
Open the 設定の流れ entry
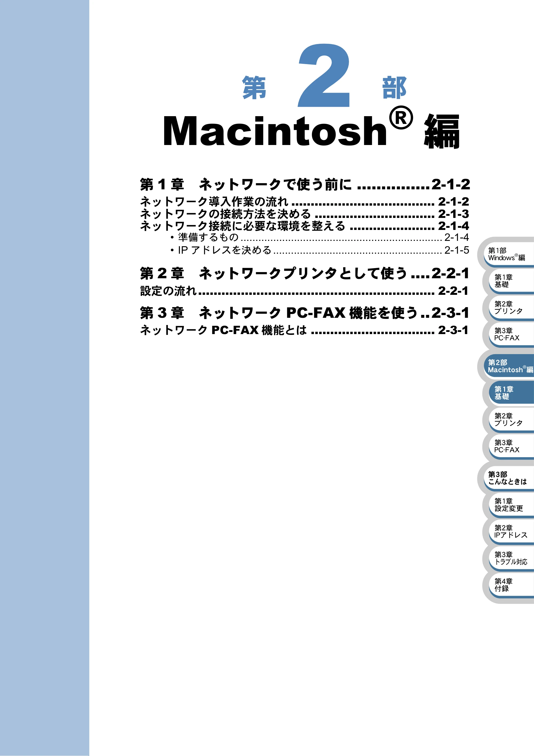304,291
